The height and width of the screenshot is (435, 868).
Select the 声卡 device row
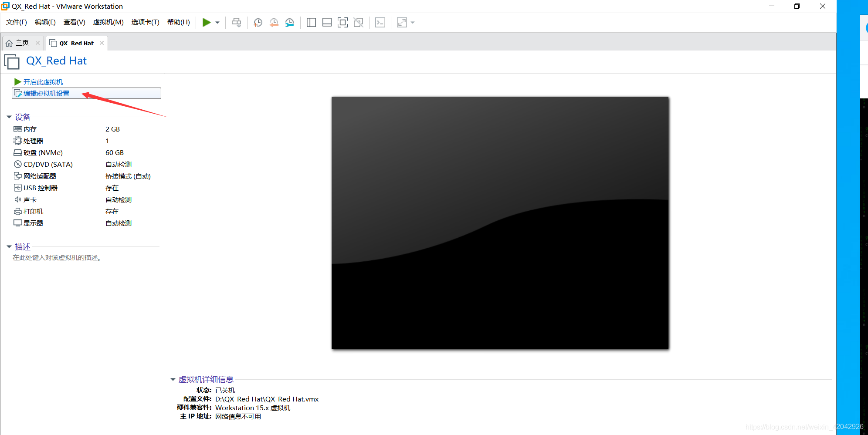[x=86, y=199]
